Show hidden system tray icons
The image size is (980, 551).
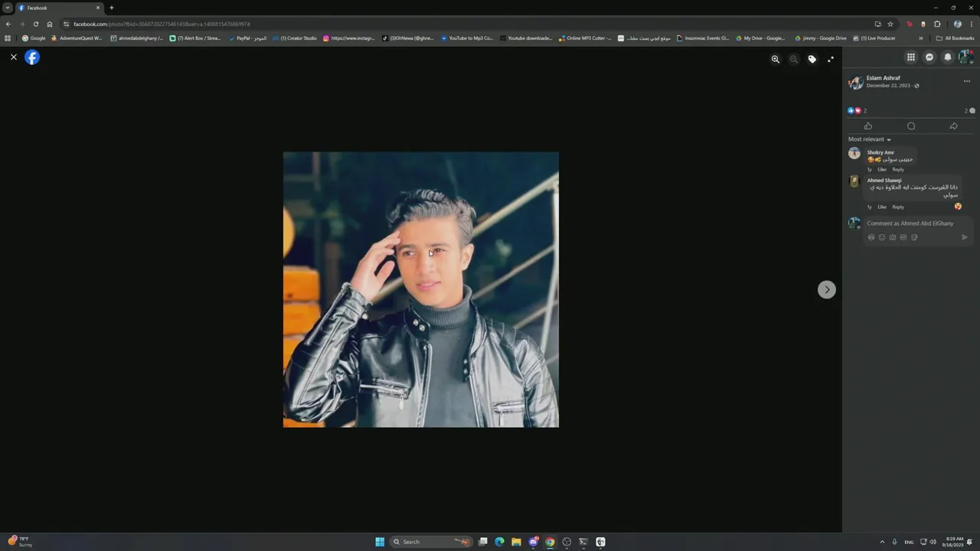point(882,542)
